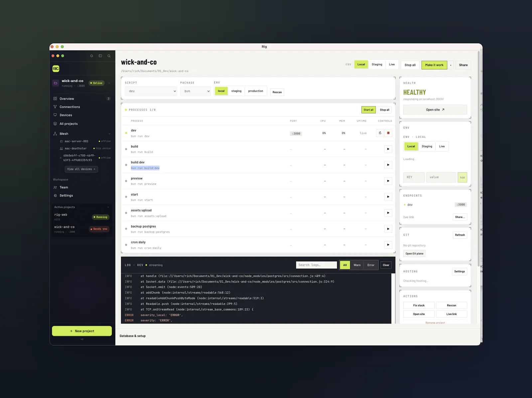This screenshot has height=398, width=532.
Task: Click the green Rig logo icon
Action: [x=56, y=68]
